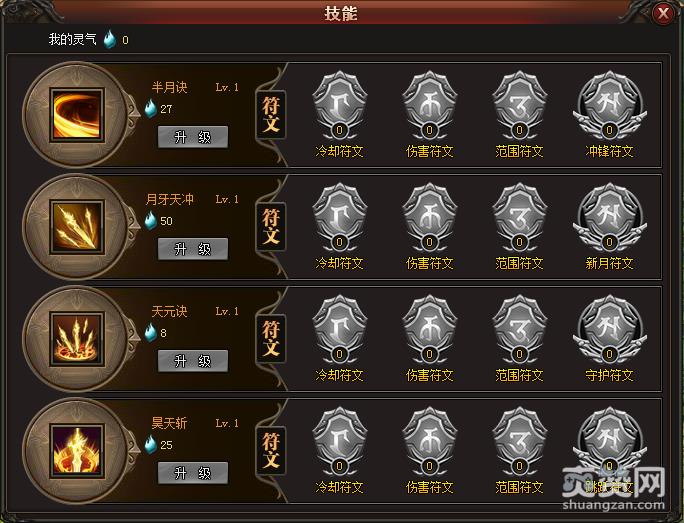Image resolution: width=684 pixels, height=523 pixels.
Task: Select the 昊天斩 skill icon
Action: (77, 451)
